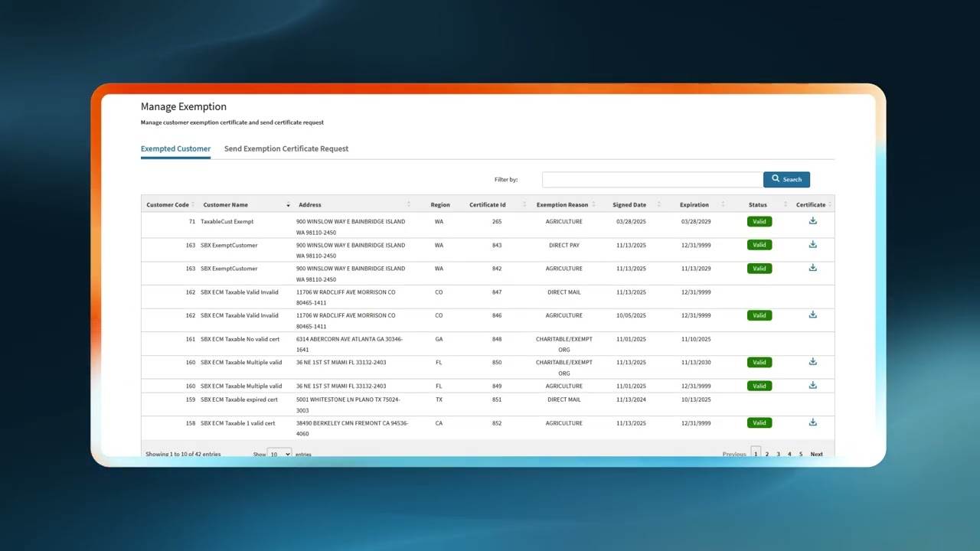Click customer code 158 cell
Viewport: 980px width, 551px height.
pyautogui.click(x=191, y=422)
